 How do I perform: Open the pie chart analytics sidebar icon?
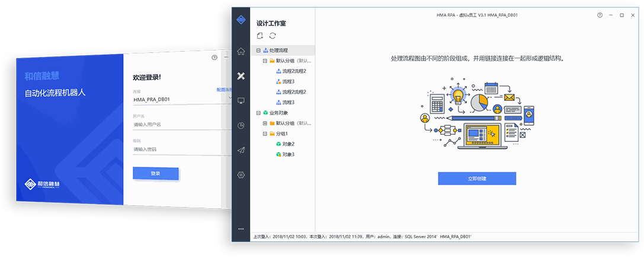tap(241, 125)
